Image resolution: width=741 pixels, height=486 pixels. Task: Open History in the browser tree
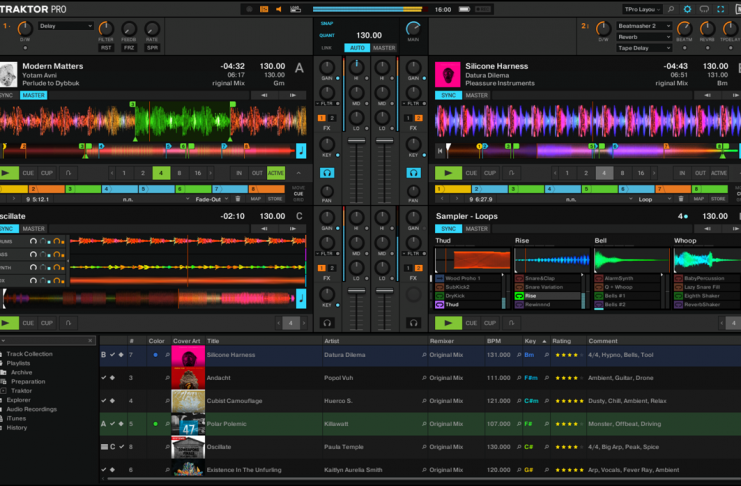[17, 427]
